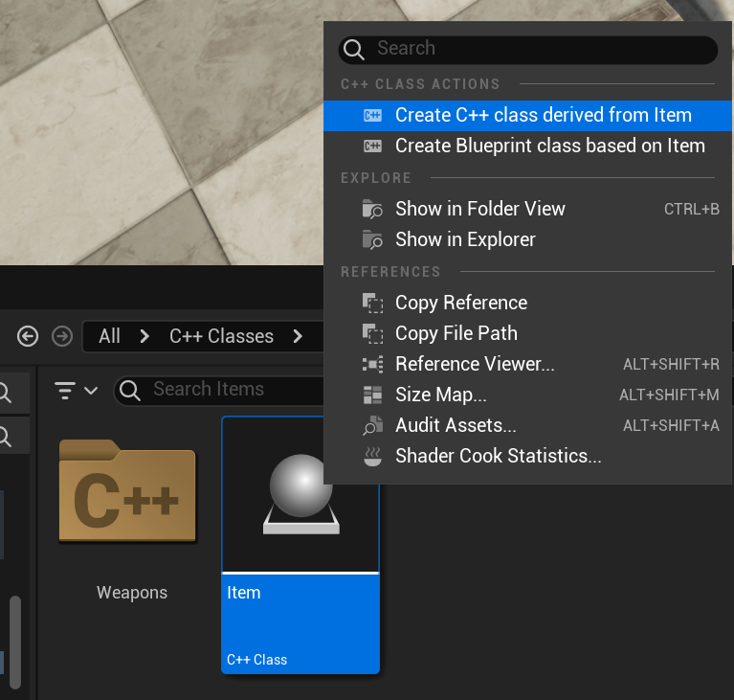Click the Audit Assets icon
734x700 pixels.
pos(372,425)
